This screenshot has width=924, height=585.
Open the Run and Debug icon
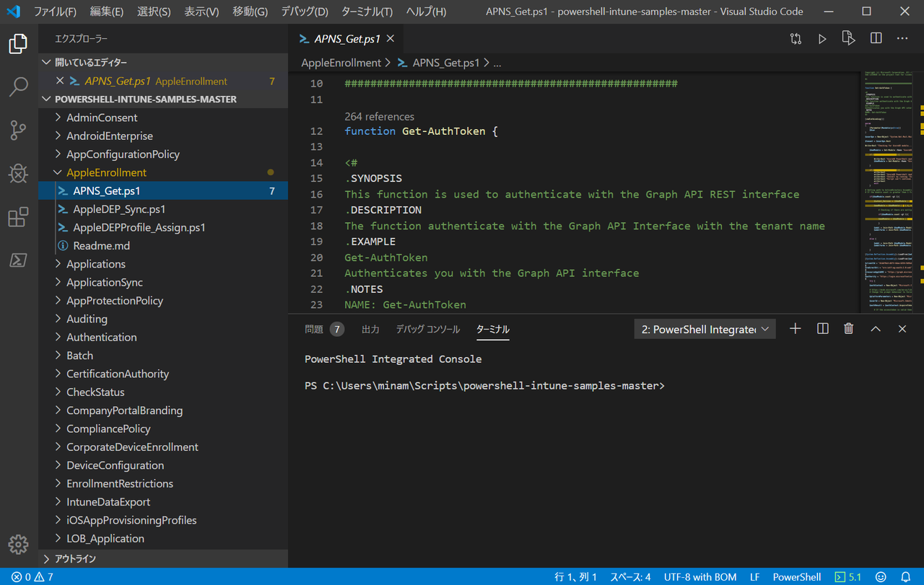coord(18,173)
